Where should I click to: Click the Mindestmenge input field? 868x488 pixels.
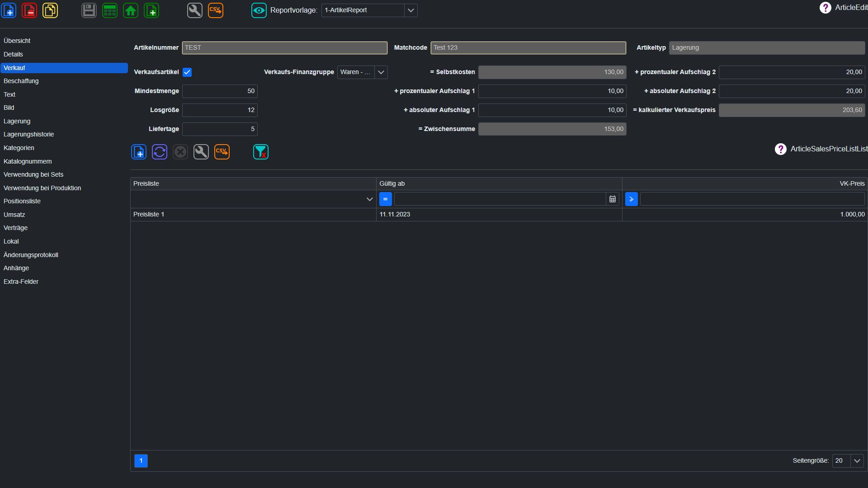220,91
